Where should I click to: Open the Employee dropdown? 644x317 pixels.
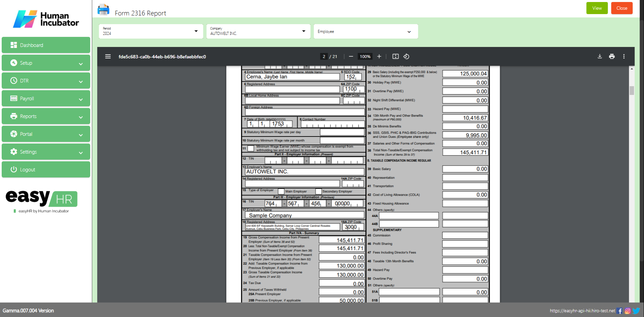click(x=366, y=31)
